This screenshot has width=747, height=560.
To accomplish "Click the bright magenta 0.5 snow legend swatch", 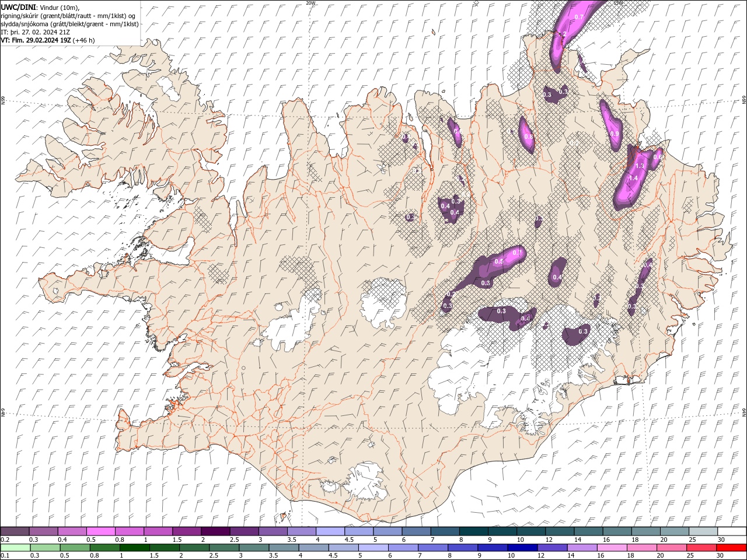I will [x=101, y=531].
